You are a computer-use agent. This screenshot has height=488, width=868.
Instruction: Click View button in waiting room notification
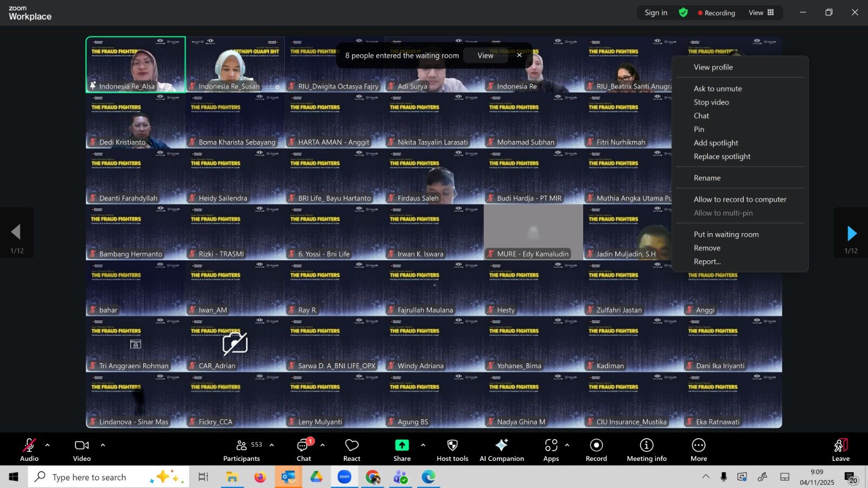(x=485, y=55)
